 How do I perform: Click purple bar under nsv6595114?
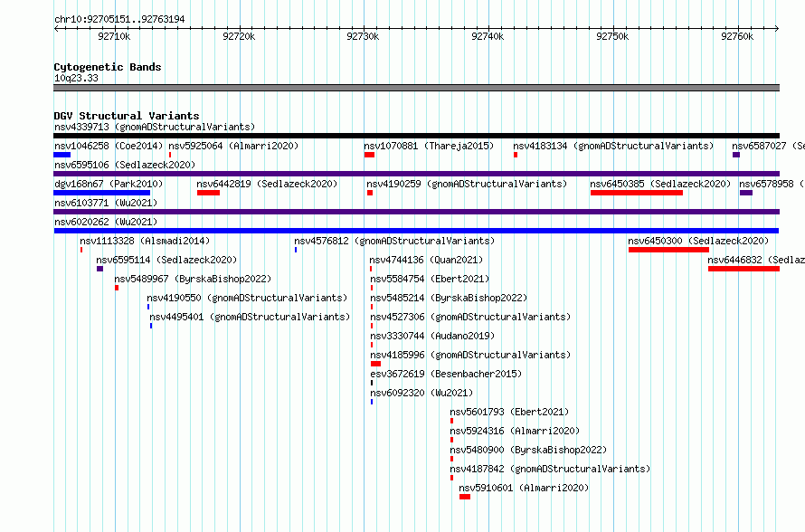[99, 269]
